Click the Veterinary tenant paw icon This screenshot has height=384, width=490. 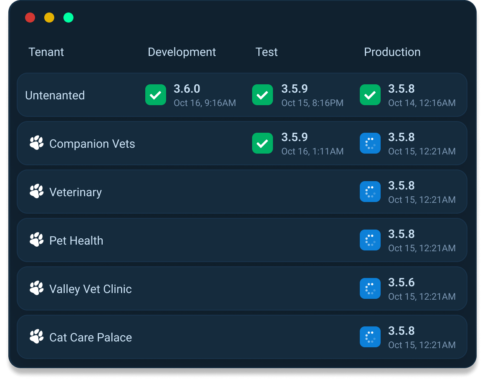(x=36, y=191)
